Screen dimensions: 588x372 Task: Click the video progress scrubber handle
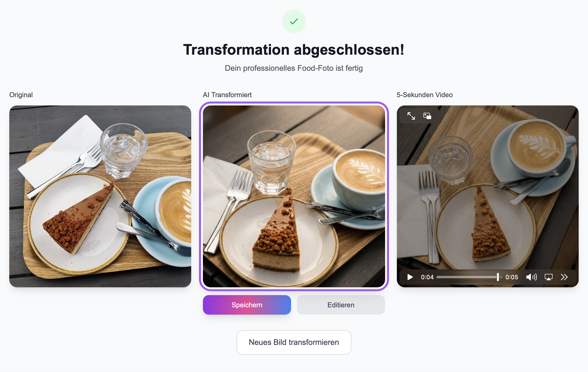[498, 277]
